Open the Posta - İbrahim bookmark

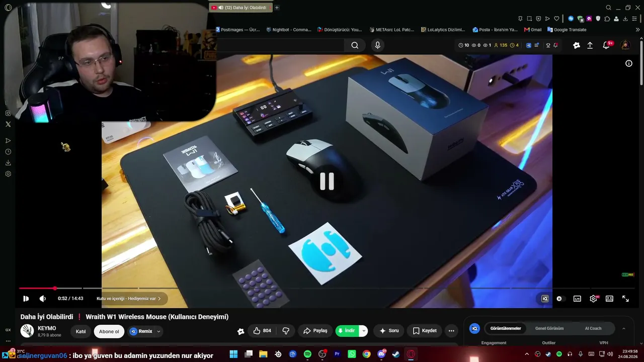[x=495, y=30]
